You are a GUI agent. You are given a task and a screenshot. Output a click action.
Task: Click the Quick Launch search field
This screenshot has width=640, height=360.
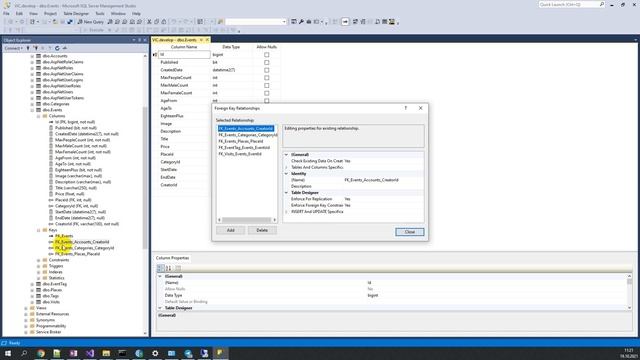click(x=569, y=4)
